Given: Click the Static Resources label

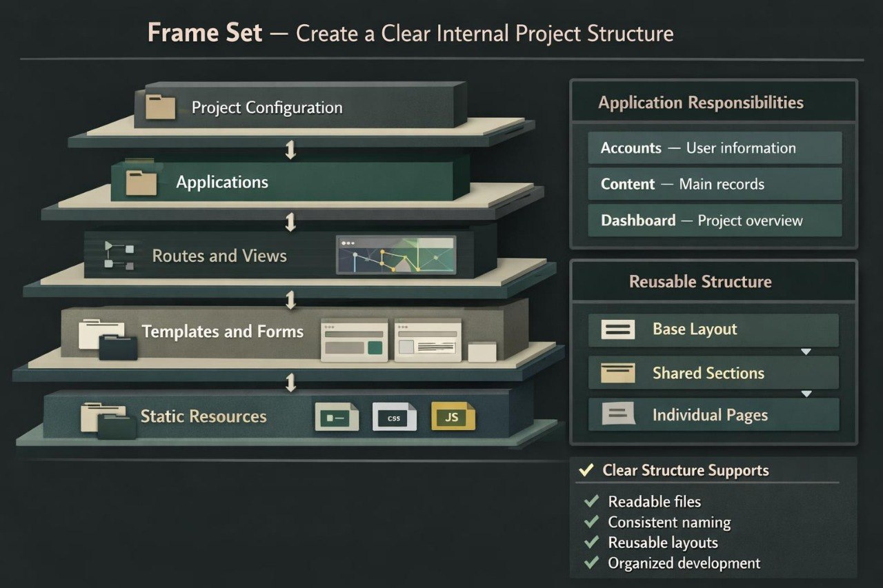Looking at the screenshot, I should [x=204, y=416].
